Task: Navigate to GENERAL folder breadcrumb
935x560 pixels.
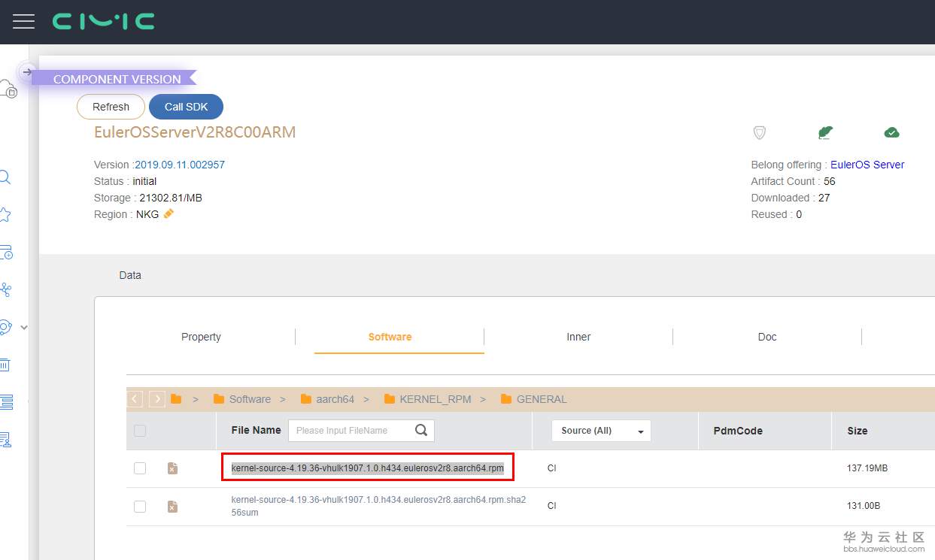Action: (x=533, y=399)
